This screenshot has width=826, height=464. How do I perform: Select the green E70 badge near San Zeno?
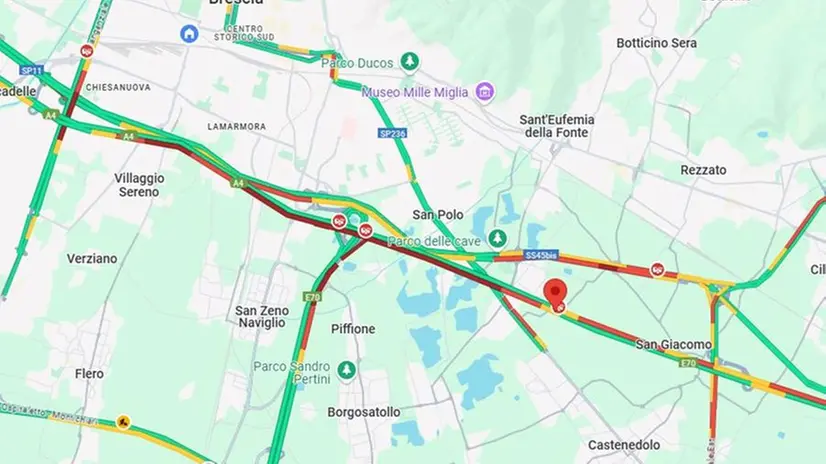[312, 298]
